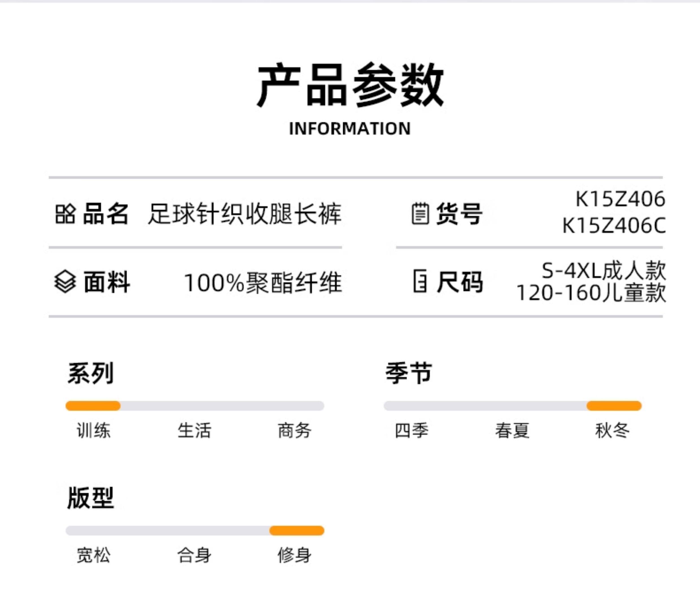Click the product code K15Z406C

pos(614,226)
